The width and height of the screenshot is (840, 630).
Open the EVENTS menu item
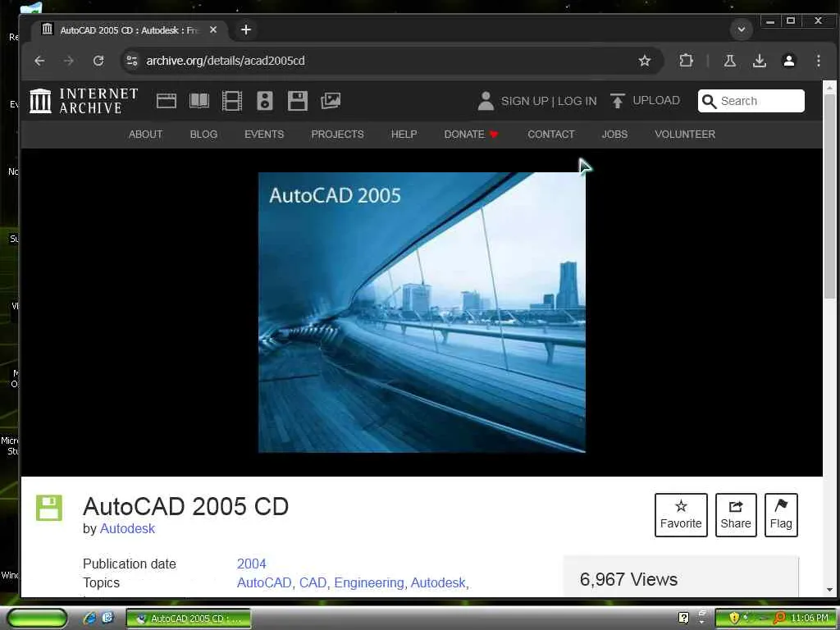[x=264, y=135]
